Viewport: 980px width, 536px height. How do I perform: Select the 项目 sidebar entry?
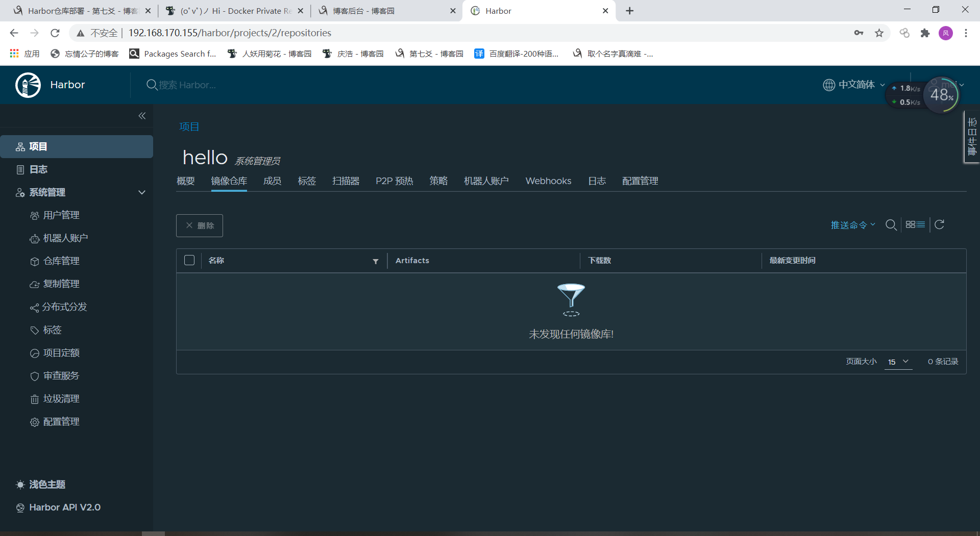pos(77,146)
